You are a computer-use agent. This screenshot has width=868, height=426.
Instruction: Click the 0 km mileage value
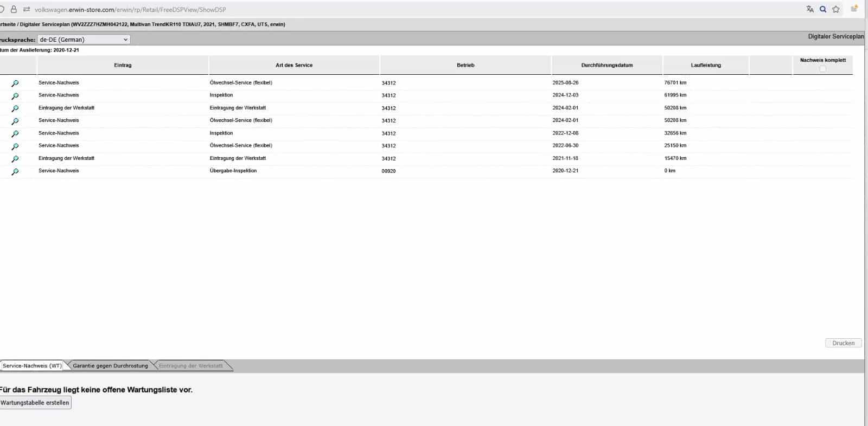coord(669,171)
